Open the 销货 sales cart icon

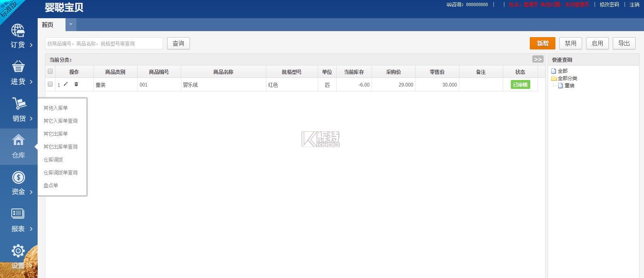tap(19, 103)
